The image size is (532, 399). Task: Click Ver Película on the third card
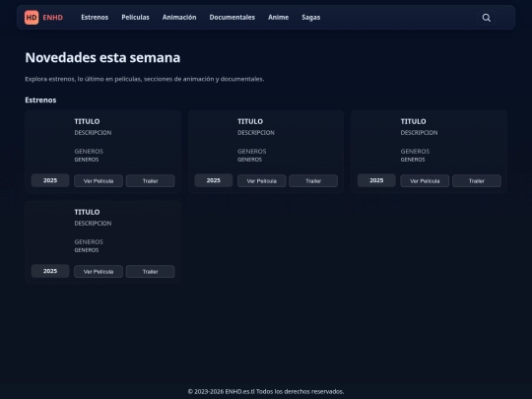425,181
